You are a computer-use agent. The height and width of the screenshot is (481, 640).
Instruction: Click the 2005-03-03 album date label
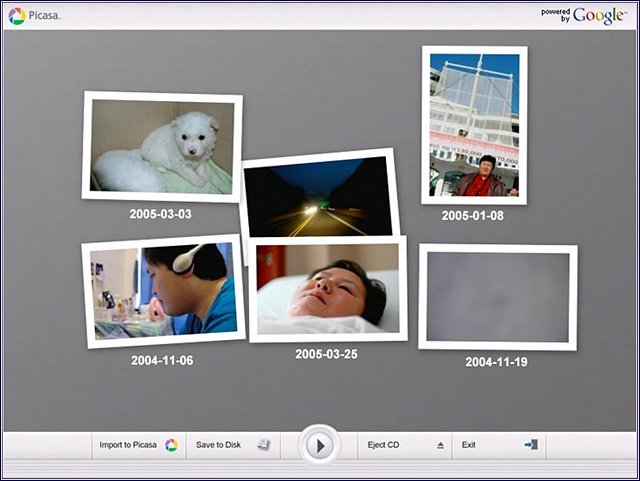tap(160, 214)
